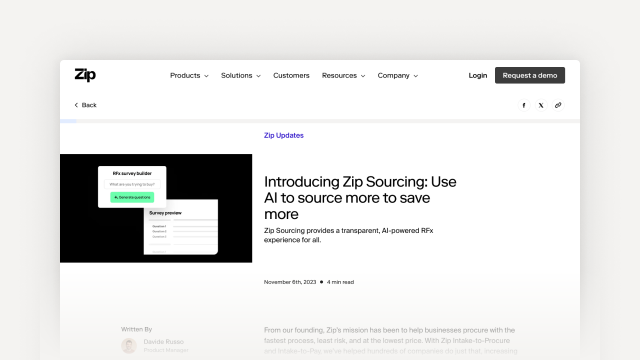Screen dimensions: 640x360
Task: Open the Zip Updates category link
Action: coord(284,136)
